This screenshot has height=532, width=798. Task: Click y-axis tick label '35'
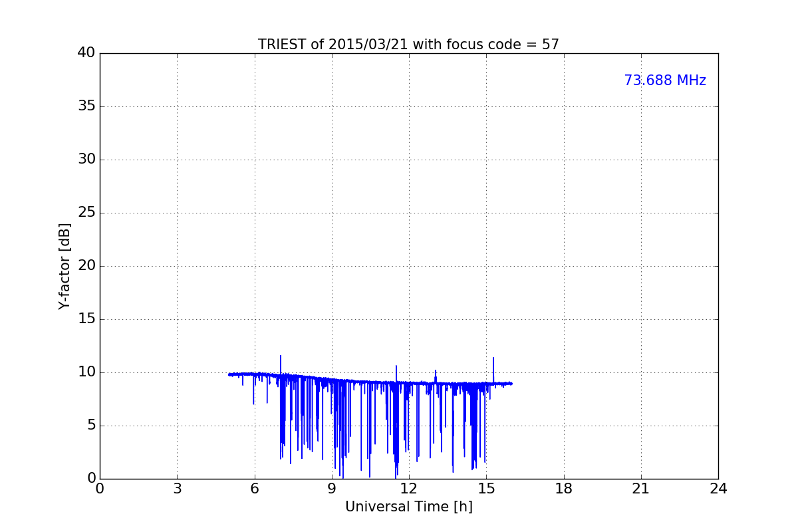(86, 106)
